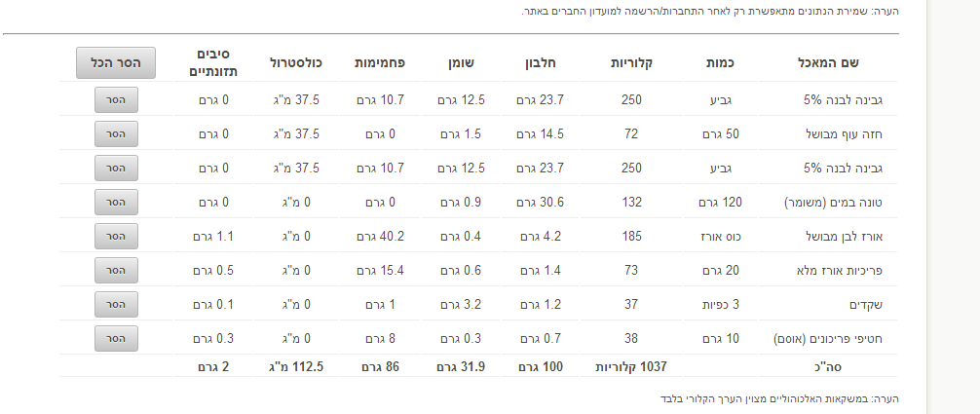Image resolution: width=980 pixels, height=414 pixels.
Task: Remove the חטיפי פריכונים (אוסם) entry
Action: click(116, 338)
